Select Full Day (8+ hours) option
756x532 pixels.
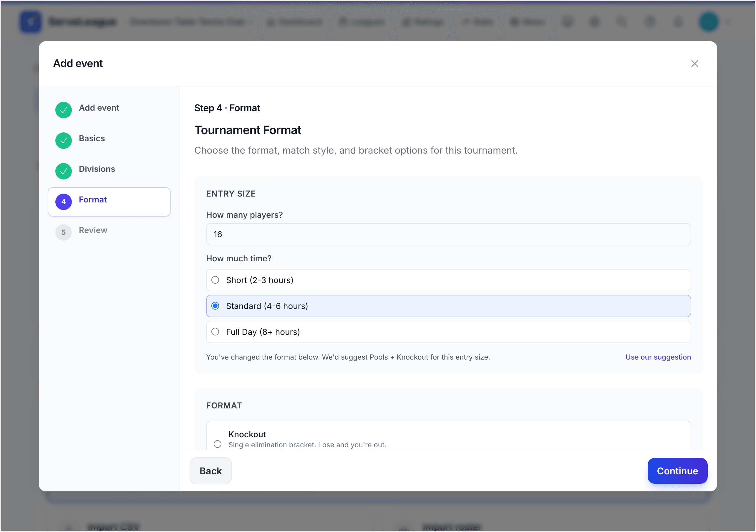448,332
